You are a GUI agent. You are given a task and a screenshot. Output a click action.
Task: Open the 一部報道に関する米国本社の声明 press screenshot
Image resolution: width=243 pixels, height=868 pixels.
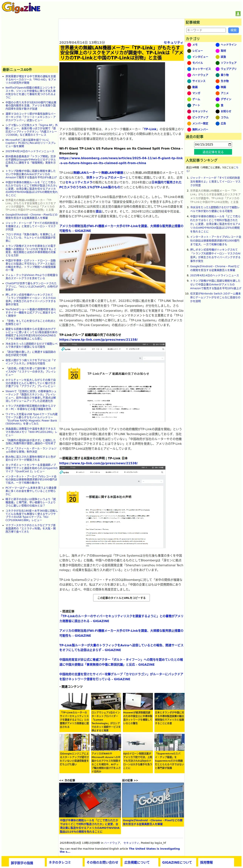[112, 507]
